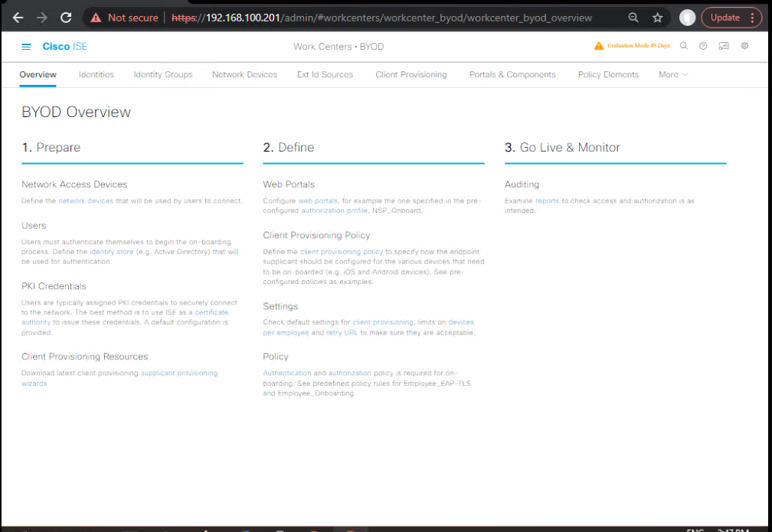
Task: Click the 'Web Portals' heading
Action: (289, 184)
